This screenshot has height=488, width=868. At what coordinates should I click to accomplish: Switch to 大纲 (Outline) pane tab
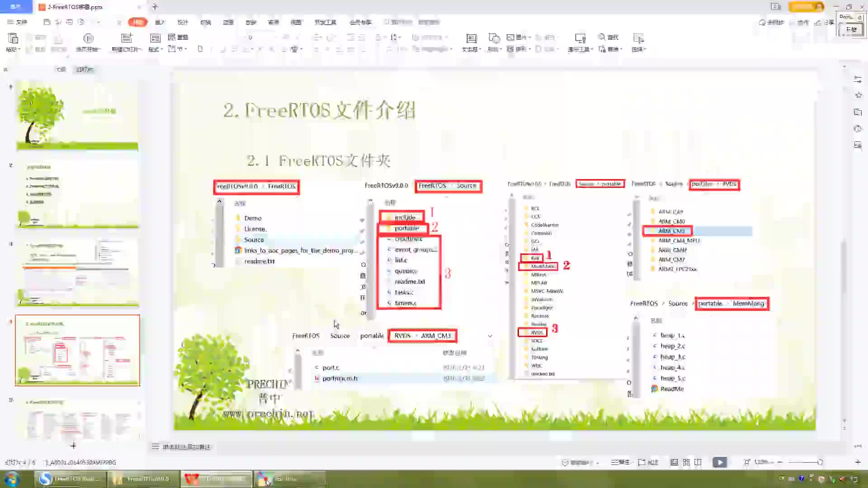(61, 69)
